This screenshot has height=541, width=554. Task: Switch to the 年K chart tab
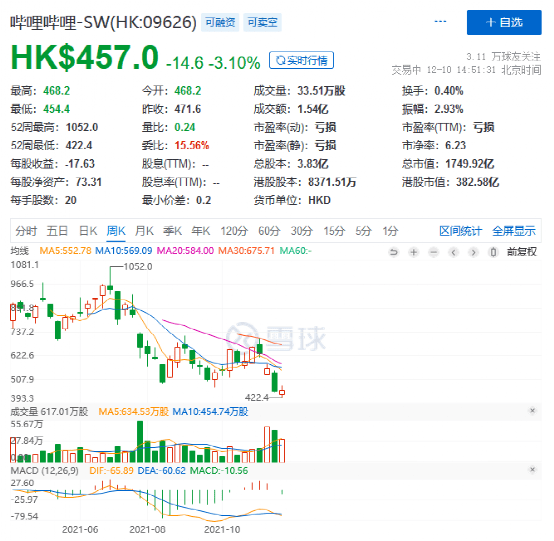point(201,231)
